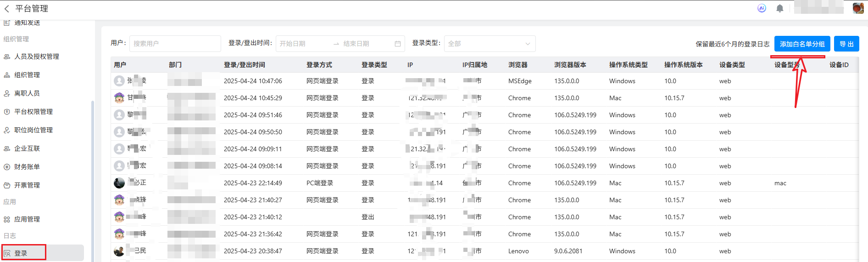This screenshot has width=868, height=262.
Task: Click the 导出 button
Action: point(846,44)
